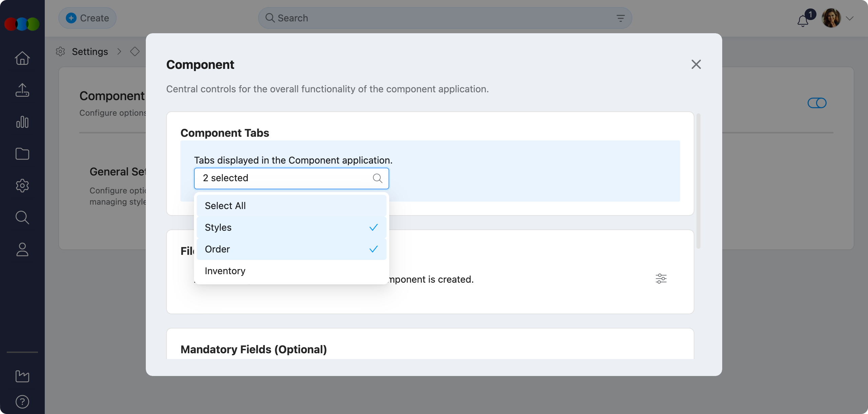Open the settings gear in the sidebar
Image resolution: width=868 pixels, height=414 pixels.
point(22,185)
